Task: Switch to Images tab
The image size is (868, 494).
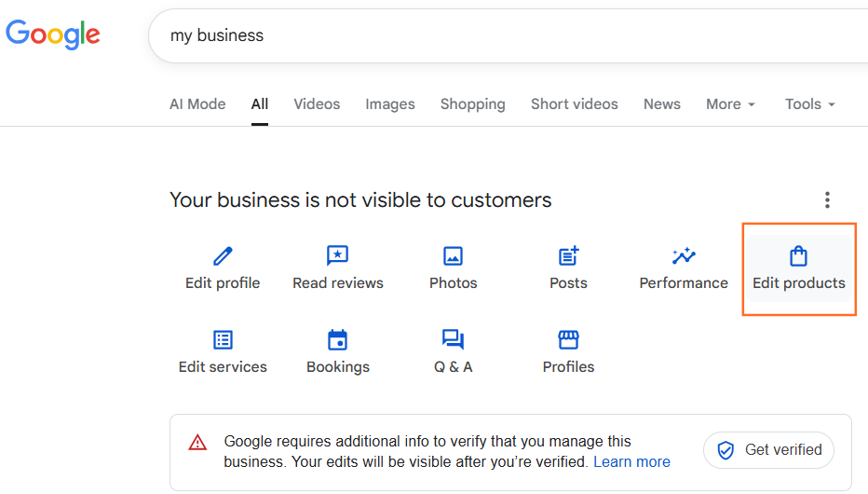Action: [389, 104]
